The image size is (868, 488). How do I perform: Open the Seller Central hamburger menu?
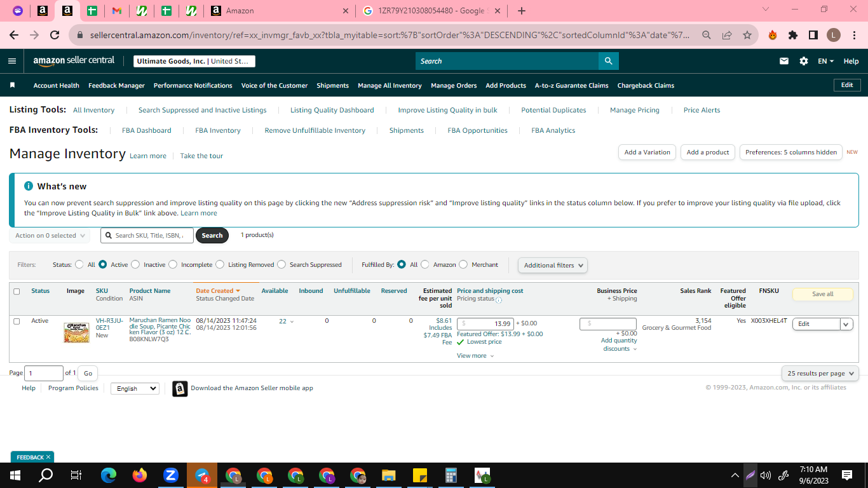click(12, 61)
